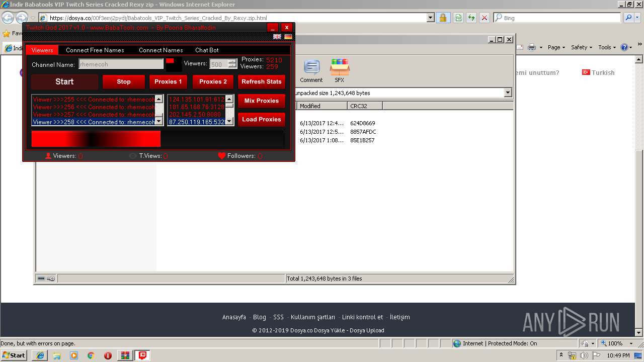This screenshot has height=362, width=644.
Task: Open Google Chrome from the taskbar
Action: pos(91,355)
